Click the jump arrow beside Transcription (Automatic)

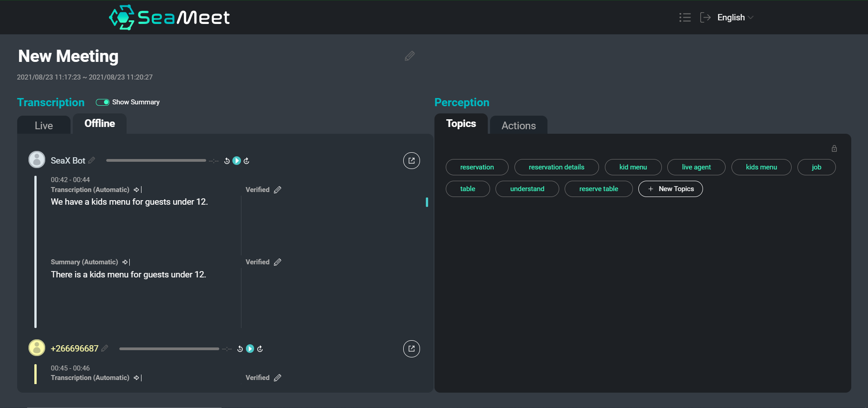click(136, 190)
